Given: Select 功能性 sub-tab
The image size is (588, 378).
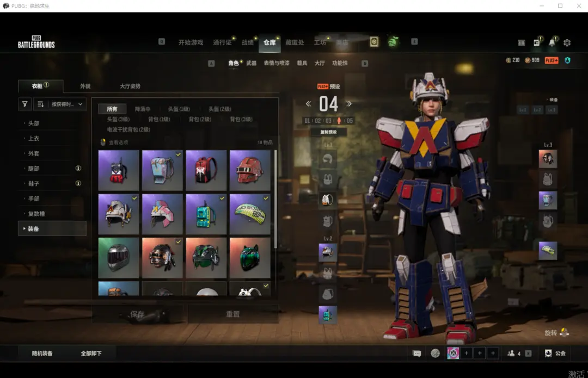Looking at the screenshot, I should click(340, 63).
